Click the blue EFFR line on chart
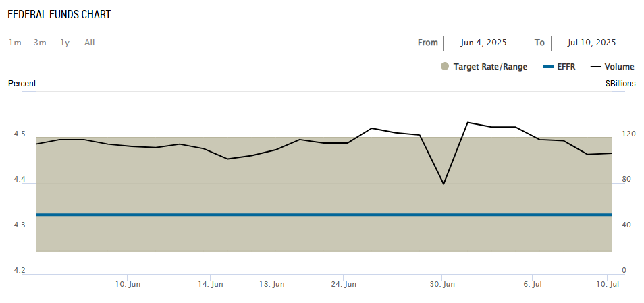 (323, 215)
